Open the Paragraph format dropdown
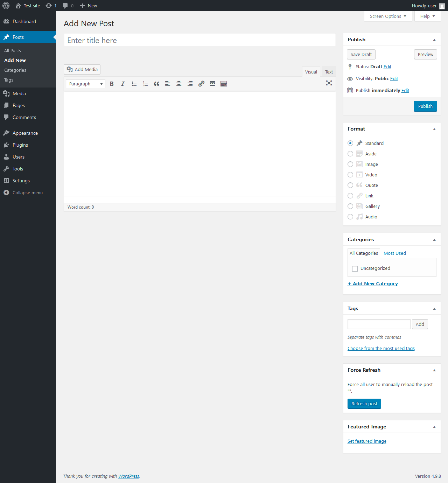The height and width of the screenshot is (483, 448). (x=86, y=84)
